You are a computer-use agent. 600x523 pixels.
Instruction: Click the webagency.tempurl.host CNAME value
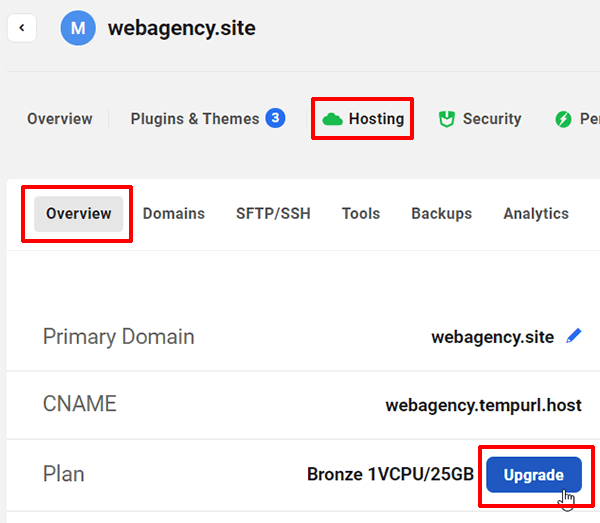[483, 406]
